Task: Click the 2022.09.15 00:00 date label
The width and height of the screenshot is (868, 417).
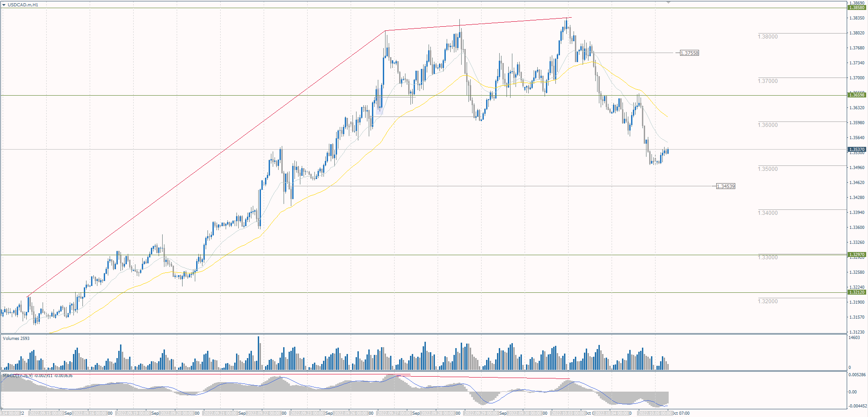Action: (x=46, y=413)
